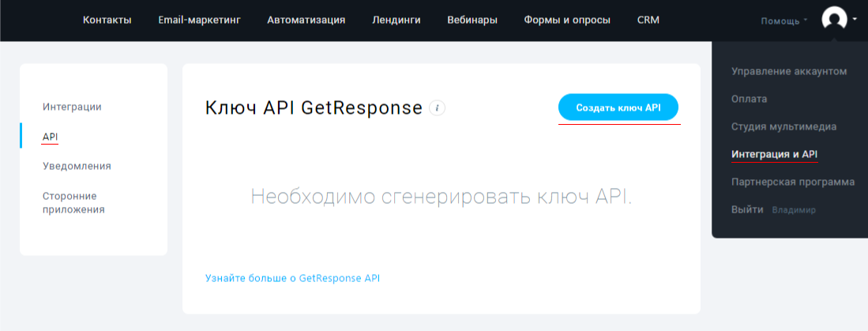Expand the Помощь dropdown menu
Viewport: 868px width, 331px height.
point(783,21)
